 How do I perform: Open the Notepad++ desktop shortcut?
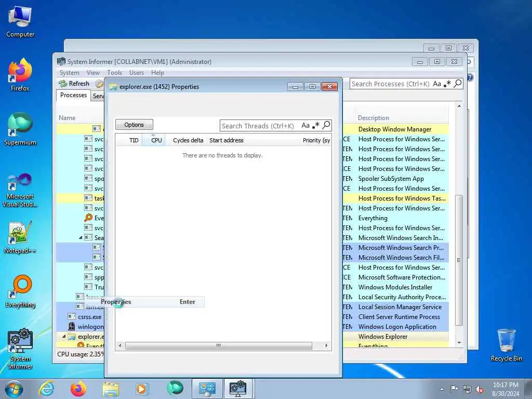coord(20,237)
